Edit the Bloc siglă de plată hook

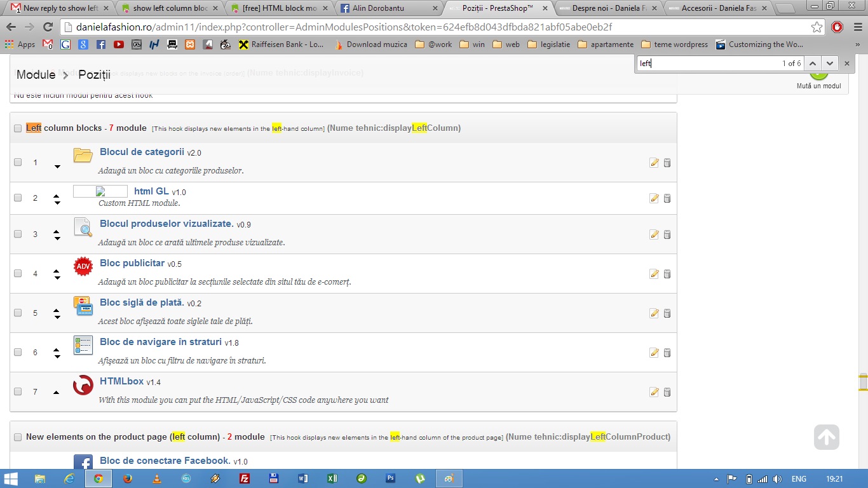(654, 313)
